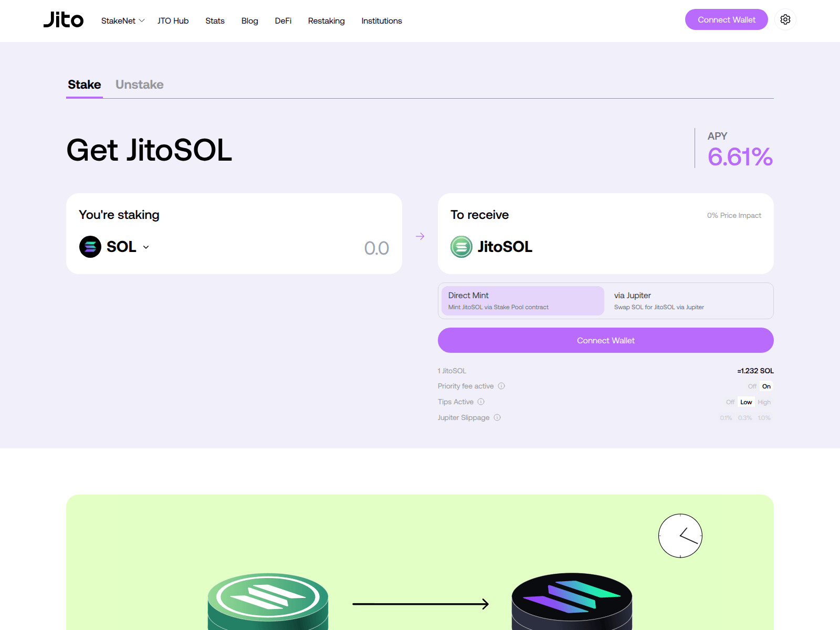Click the 1 JitoSOL label

452,371
